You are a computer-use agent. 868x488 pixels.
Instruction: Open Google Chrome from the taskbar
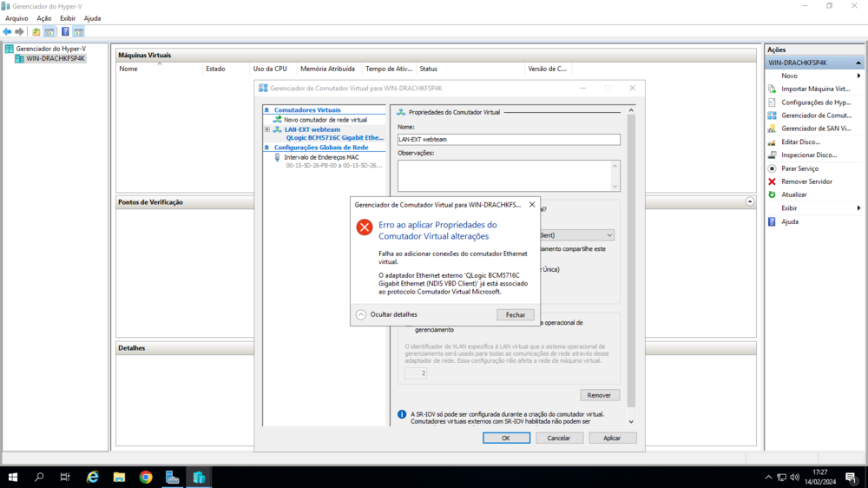[x=146, y=477]
